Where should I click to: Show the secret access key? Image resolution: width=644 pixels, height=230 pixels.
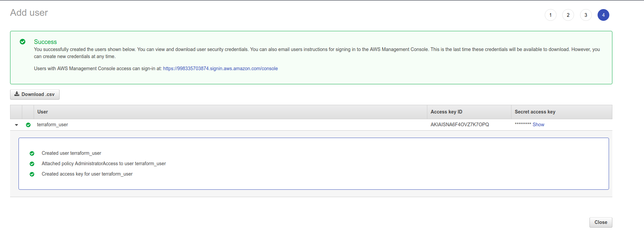click(x=538, y=125)
